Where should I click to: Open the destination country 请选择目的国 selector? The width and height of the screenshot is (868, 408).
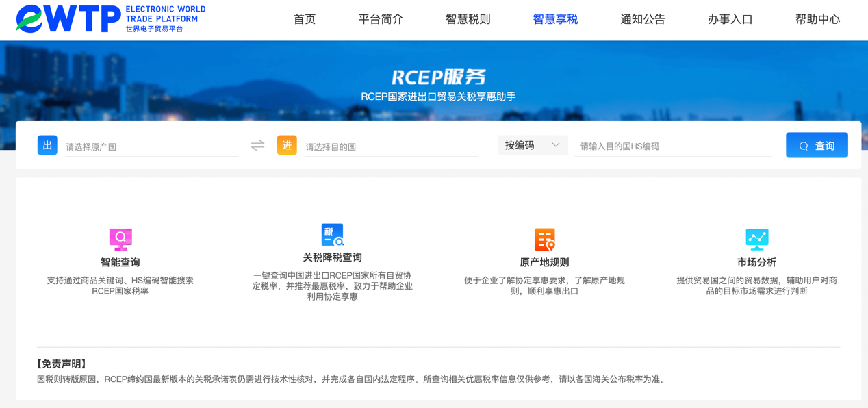[391, 146]
